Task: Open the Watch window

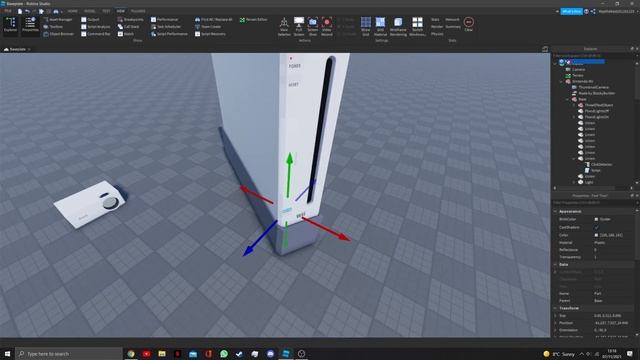Action: [126, 34]
